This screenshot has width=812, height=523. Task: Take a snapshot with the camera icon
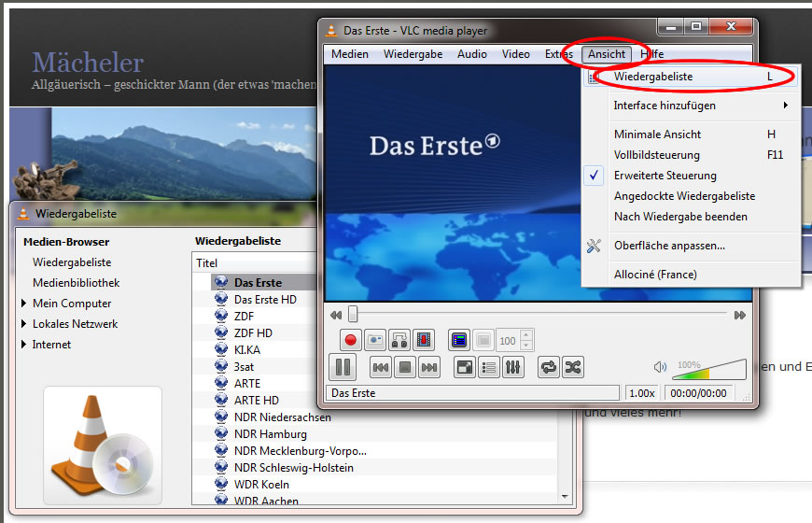pos(375,341)
